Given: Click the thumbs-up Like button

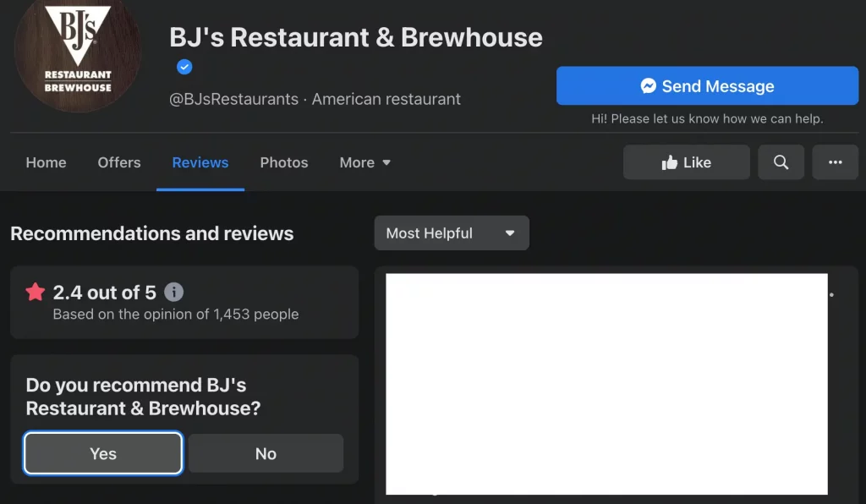Looking at the screenshot, I should click(x=687, y=162).
